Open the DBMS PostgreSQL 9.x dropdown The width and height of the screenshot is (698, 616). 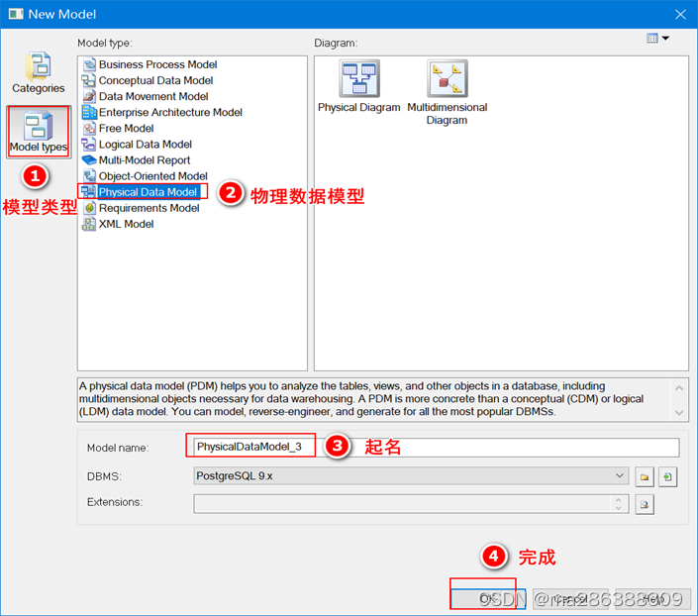click(x=411, y=475)
